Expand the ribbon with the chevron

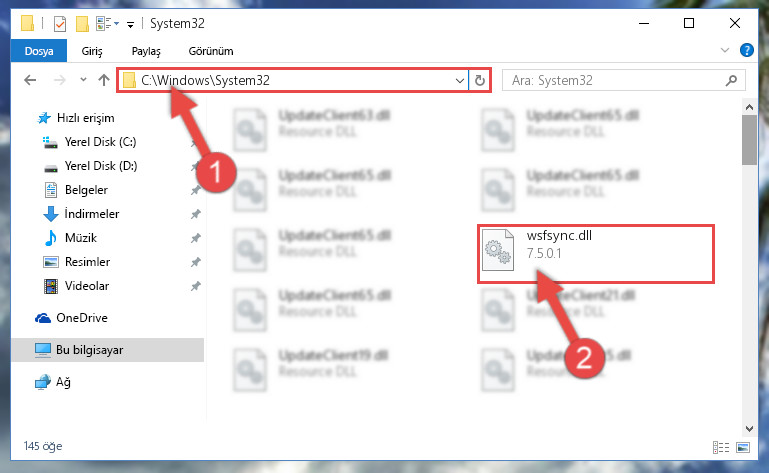click(724, 50)
